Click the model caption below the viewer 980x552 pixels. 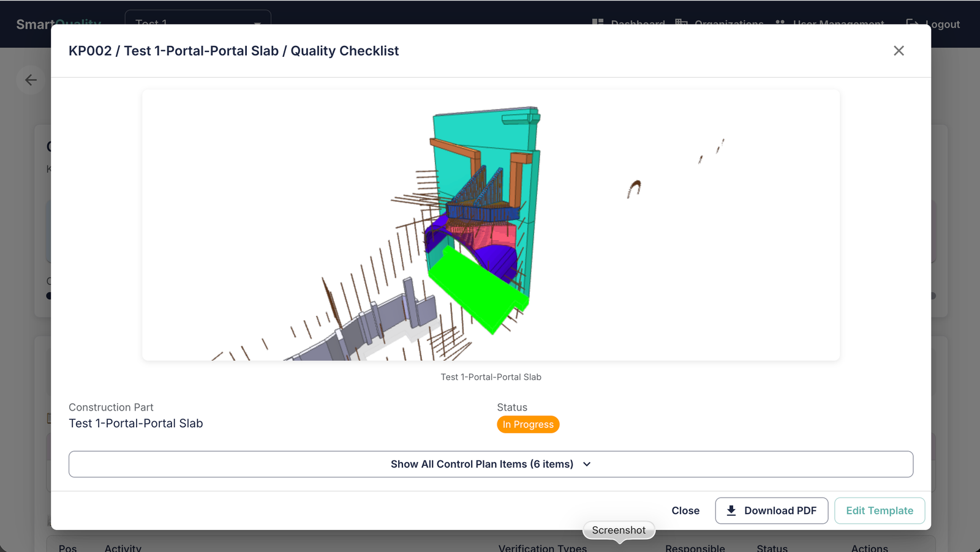[x=491, y=377]
